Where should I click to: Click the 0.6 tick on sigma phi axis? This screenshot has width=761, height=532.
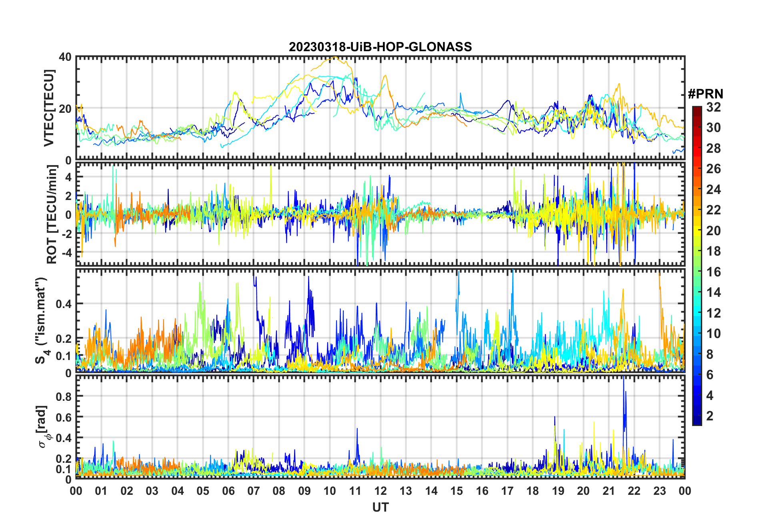pyautogui.click(x=63, y=417)
